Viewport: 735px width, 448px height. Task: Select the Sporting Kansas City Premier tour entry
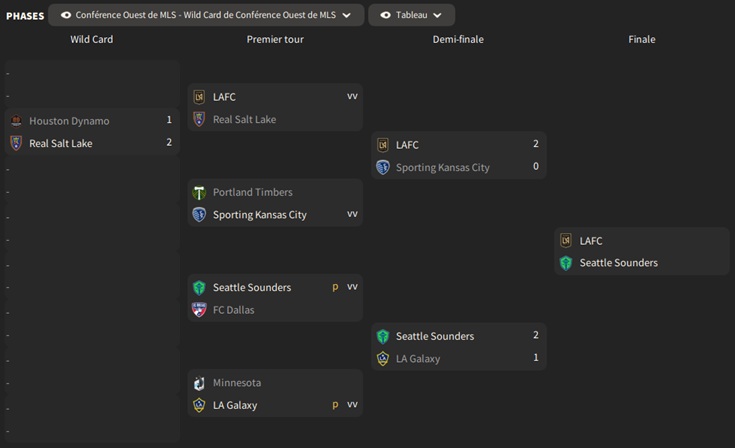tap(259, 215)
